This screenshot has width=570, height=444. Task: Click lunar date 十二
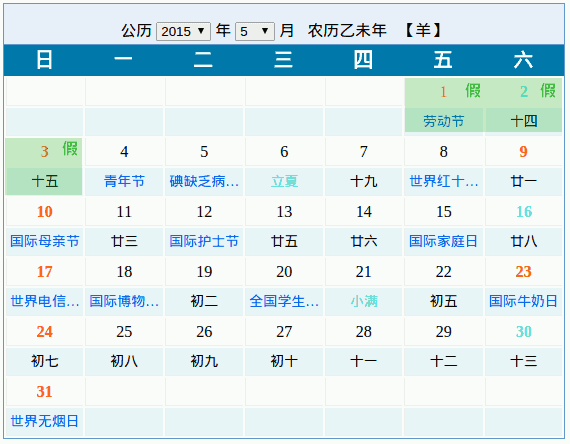443,361
